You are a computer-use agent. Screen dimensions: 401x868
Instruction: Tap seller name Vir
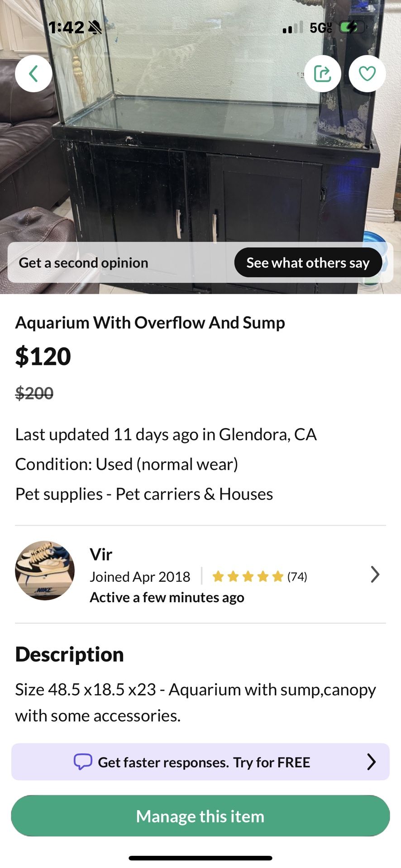click(x=101, y=554)
